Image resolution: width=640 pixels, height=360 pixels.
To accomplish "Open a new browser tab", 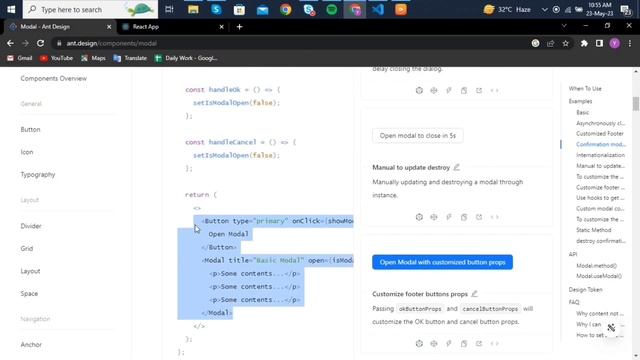I will 240,27.
